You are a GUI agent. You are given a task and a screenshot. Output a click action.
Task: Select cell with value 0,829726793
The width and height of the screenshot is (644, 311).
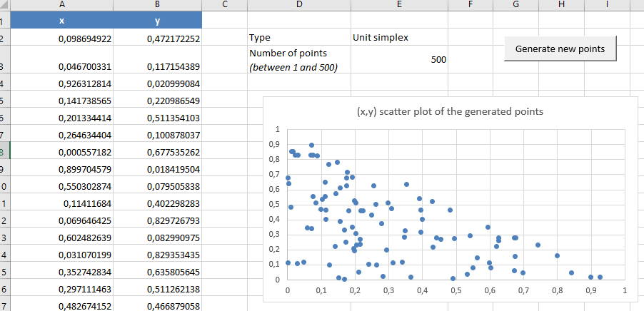157,220
